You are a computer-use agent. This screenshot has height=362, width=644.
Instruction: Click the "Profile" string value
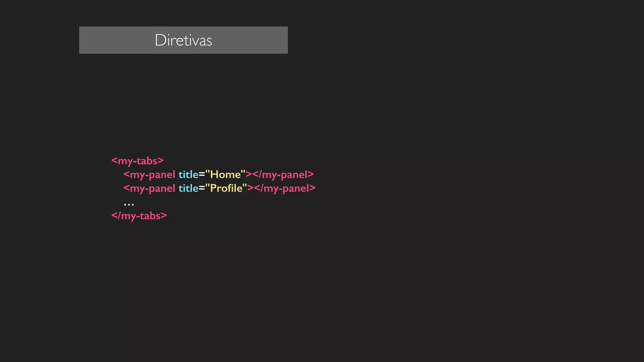point(226,188)
